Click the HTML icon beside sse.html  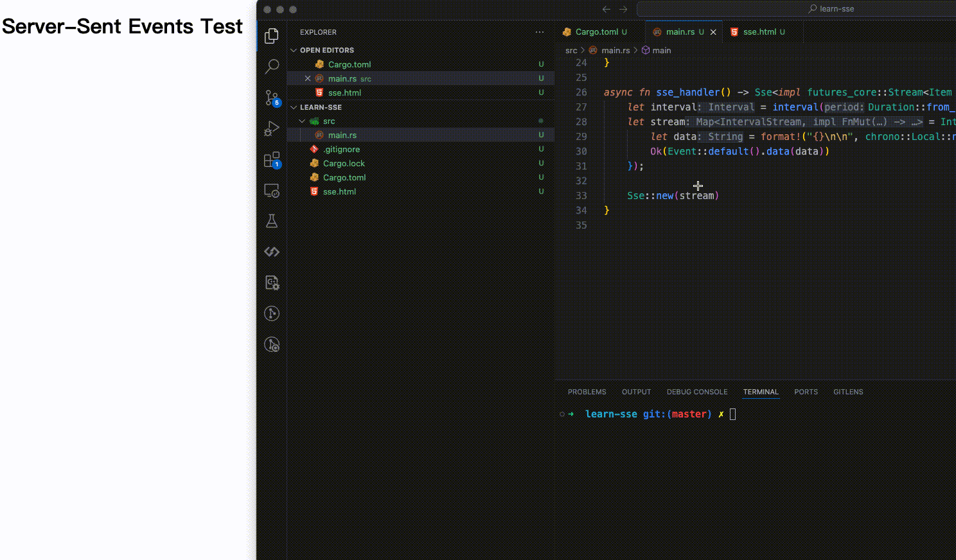tap(734, 31)
